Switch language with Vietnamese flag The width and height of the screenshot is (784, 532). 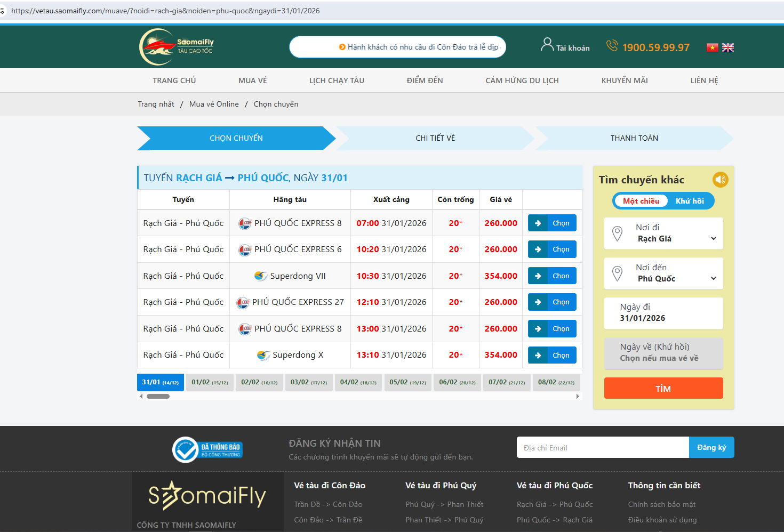coord(712,47)
